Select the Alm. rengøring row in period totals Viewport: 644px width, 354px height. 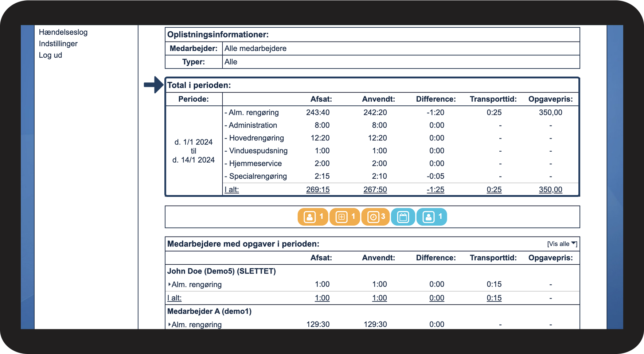[x=401, y=113]
